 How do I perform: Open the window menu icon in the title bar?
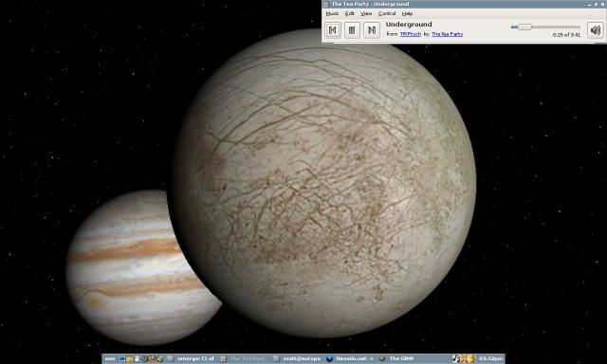326,4
